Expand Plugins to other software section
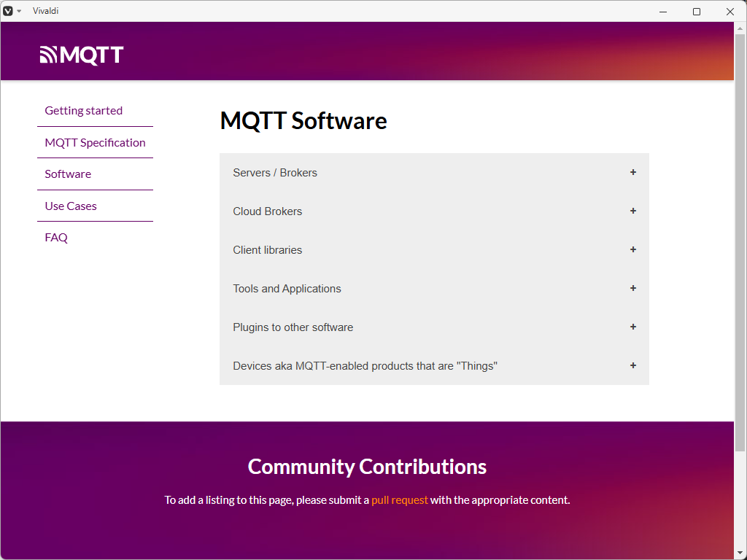Screen dimensions: 747x560 [x=434, y=327]
